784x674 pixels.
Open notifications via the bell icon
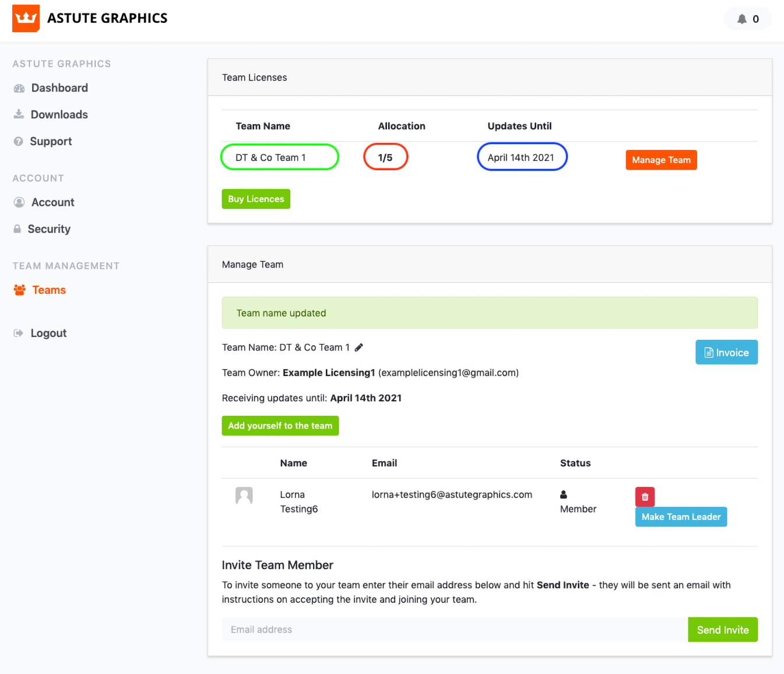click(x=741, y=19)
